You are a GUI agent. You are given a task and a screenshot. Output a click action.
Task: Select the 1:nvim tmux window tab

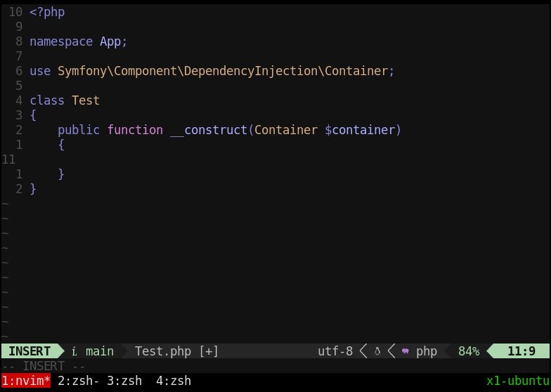[x=26, y=381]
